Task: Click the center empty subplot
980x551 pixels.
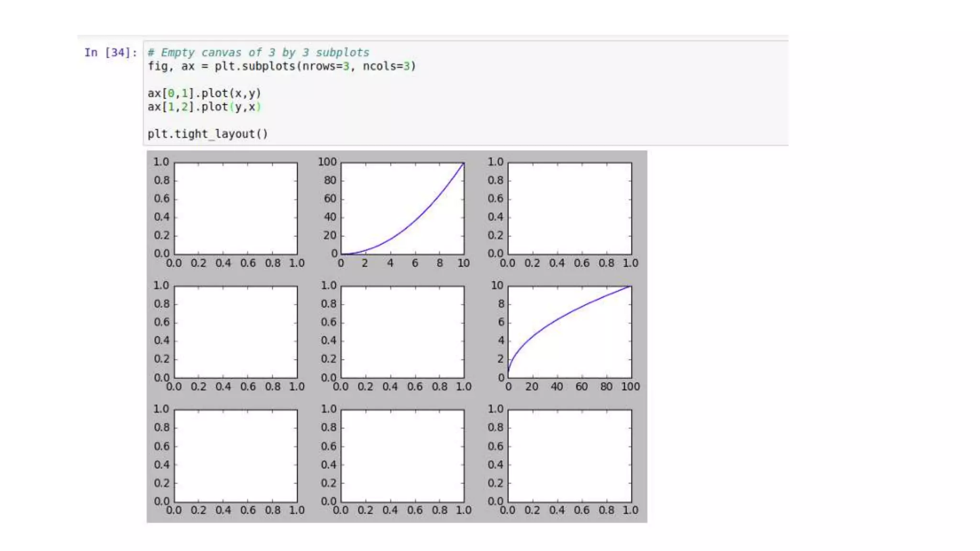Action: pos(402,332)
